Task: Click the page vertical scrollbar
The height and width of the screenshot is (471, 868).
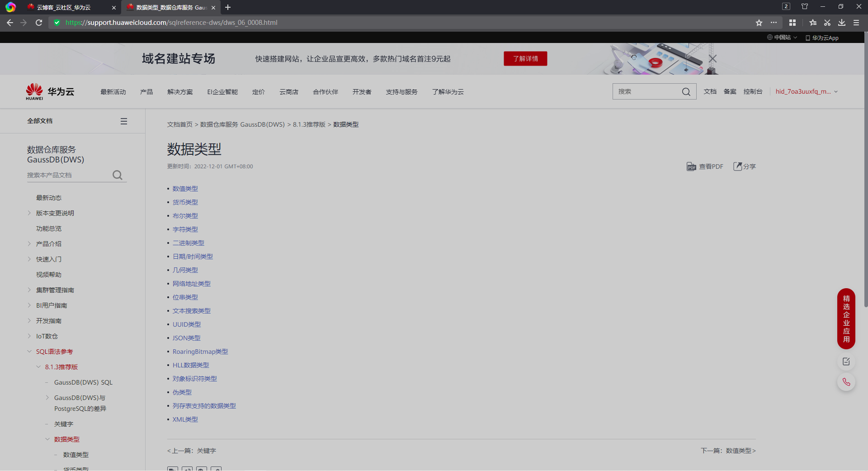Action: (866, 170)
